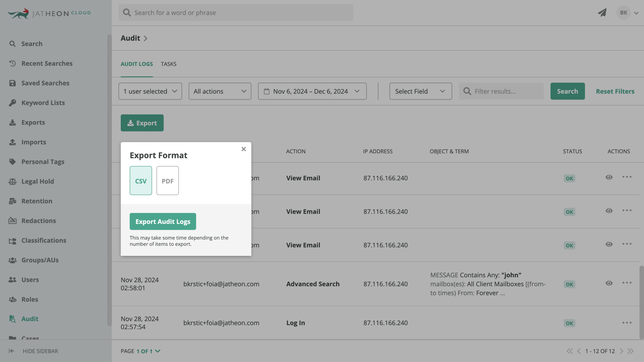Click the Advanced Search action text
This screenshot has height=362, width=644.
[x=313, y=284]
